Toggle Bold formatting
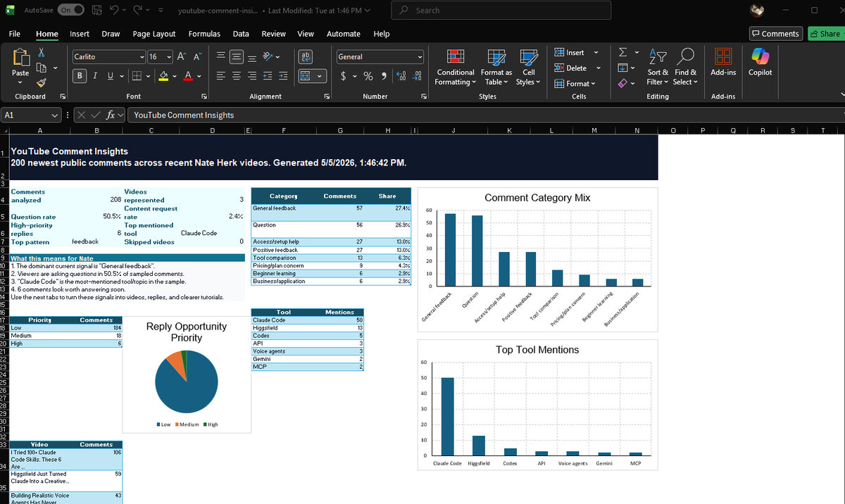This screenshot has width=845, height=504. [81, 76]
